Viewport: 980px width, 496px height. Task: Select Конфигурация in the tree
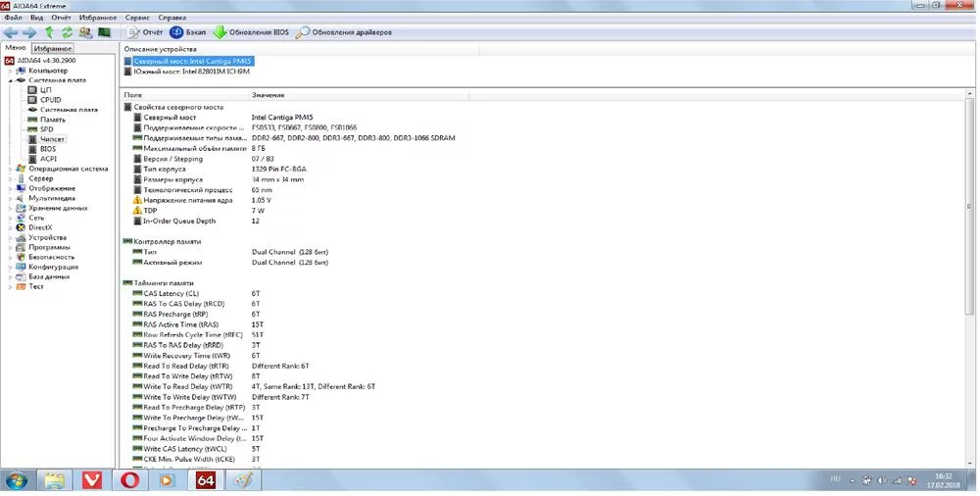pos(47,267)
